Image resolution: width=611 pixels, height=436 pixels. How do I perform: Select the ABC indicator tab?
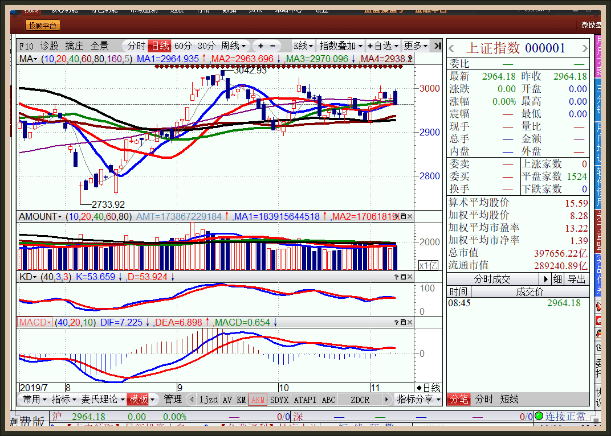(328, 399)
